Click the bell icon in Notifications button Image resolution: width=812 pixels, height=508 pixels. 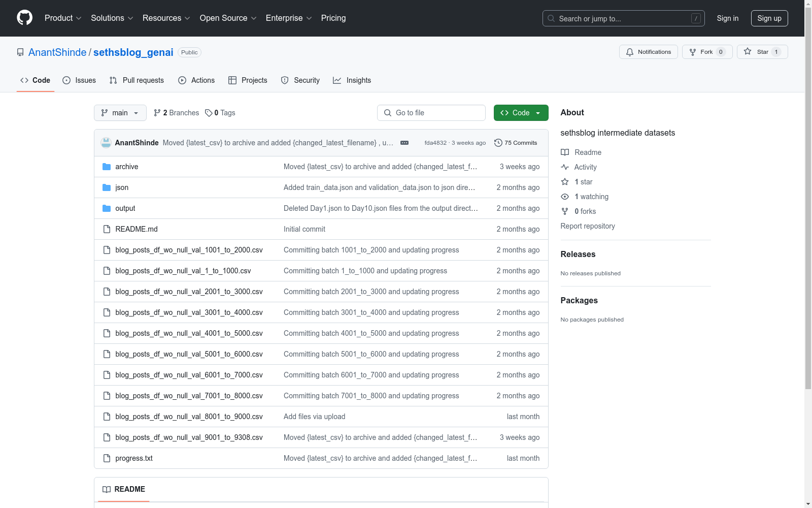630,52
